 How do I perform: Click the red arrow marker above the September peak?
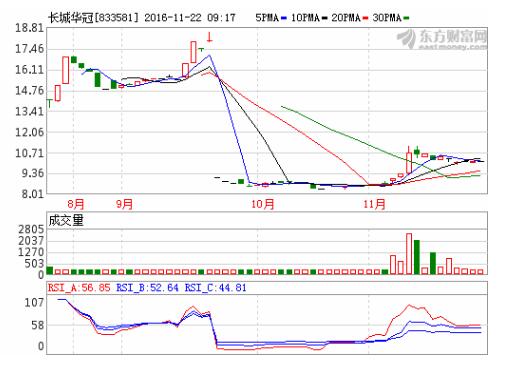(209, 37)
